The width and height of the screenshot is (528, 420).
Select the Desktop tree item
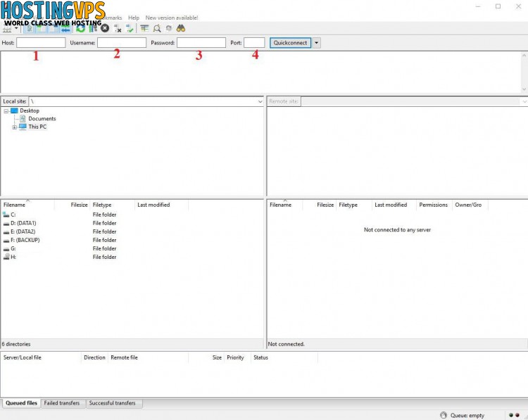click(x=30, y=110)
